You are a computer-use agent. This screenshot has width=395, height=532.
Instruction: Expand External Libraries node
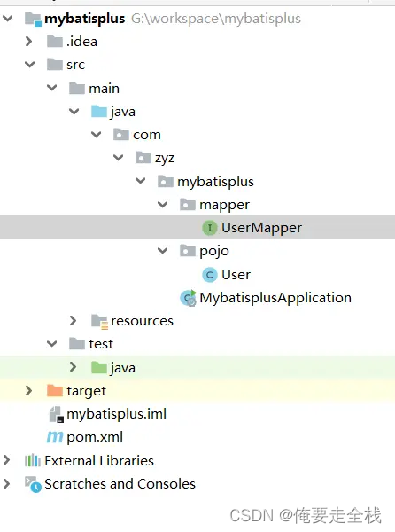[x=7, y=460]
